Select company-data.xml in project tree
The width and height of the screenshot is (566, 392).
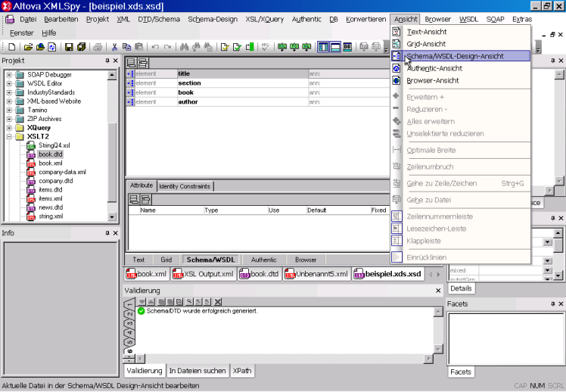tap(62, 173)
